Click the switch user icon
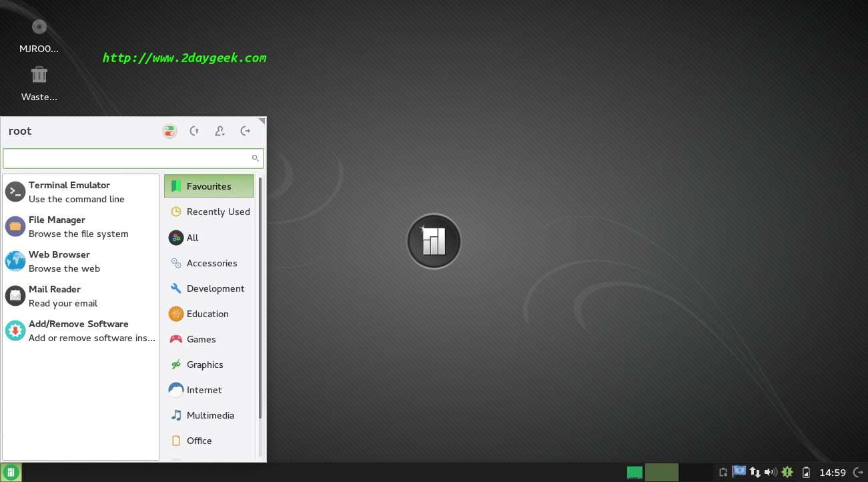The image size is (868, 482). pyautogui.click(x=220, y=132)
